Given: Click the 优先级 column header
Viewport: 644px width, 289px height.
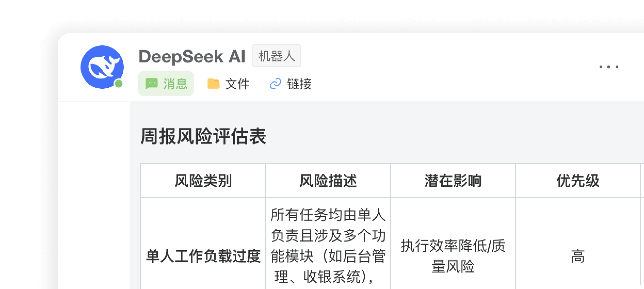Looking at the screenshot, I should pyautogui.click(x=578, y=181).
